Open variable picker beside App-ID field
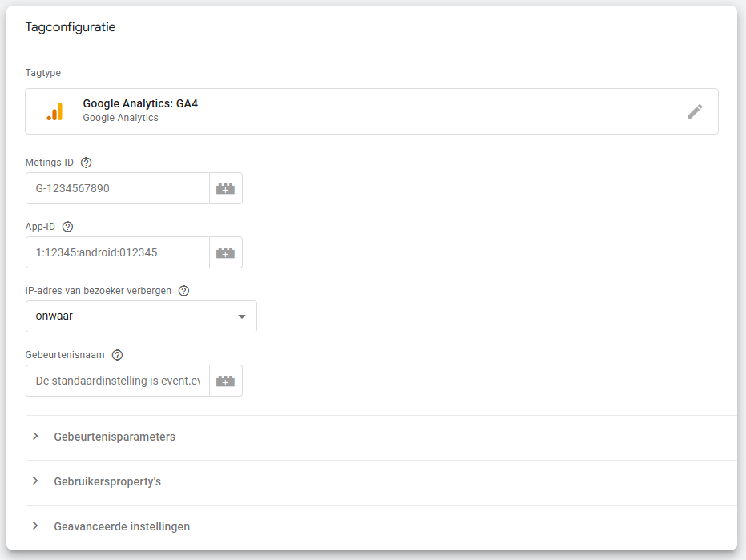This screenshot has width=746, height=560. pyautogui.click(x=225, y=253)
